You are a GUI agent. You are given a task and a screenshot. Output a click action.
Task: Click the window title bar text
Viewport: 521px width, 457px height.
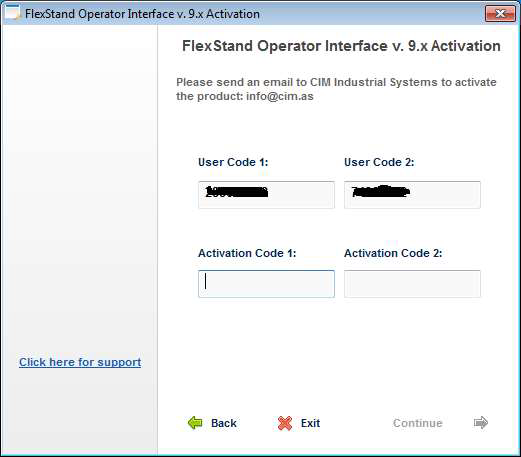click(142, 14)
